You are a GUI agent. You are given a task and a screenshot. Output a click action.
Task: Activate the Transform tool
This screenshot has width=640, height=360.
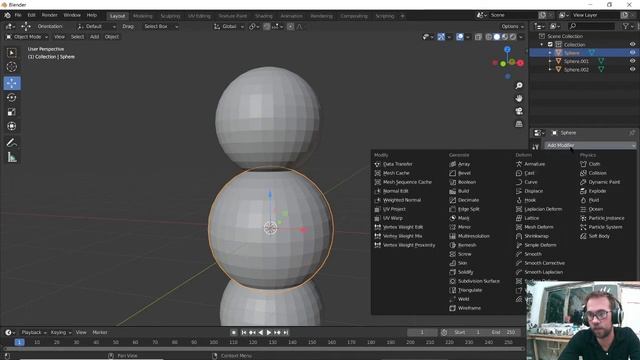click(11, 126)
